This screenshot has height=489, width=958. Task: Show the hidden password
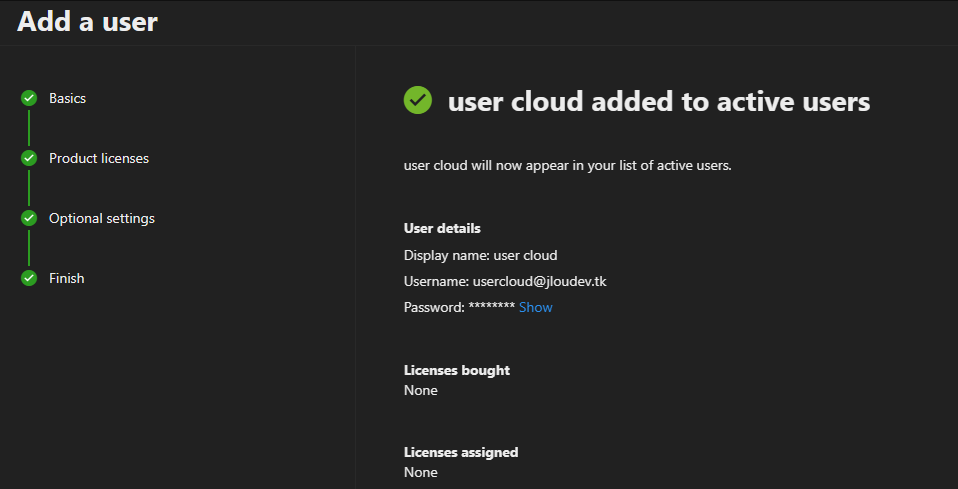coord(536,307)
